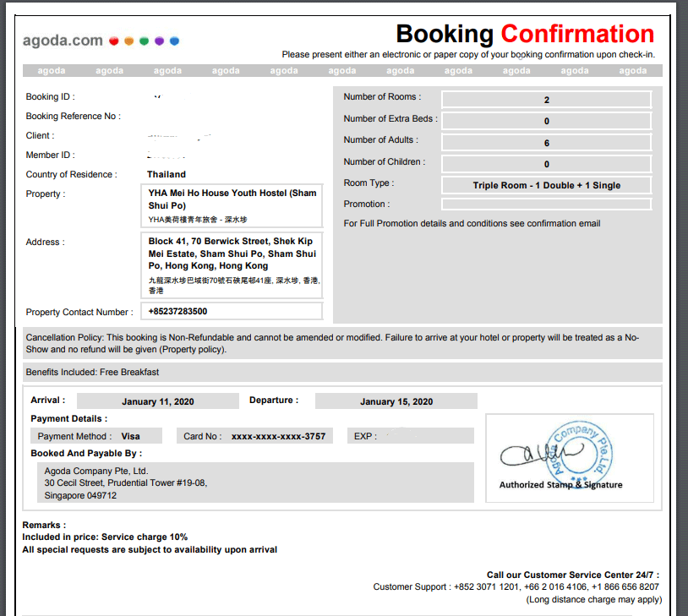Click the EXP field
The height and width of the screenshot is (616, 688).
(411, 436)
